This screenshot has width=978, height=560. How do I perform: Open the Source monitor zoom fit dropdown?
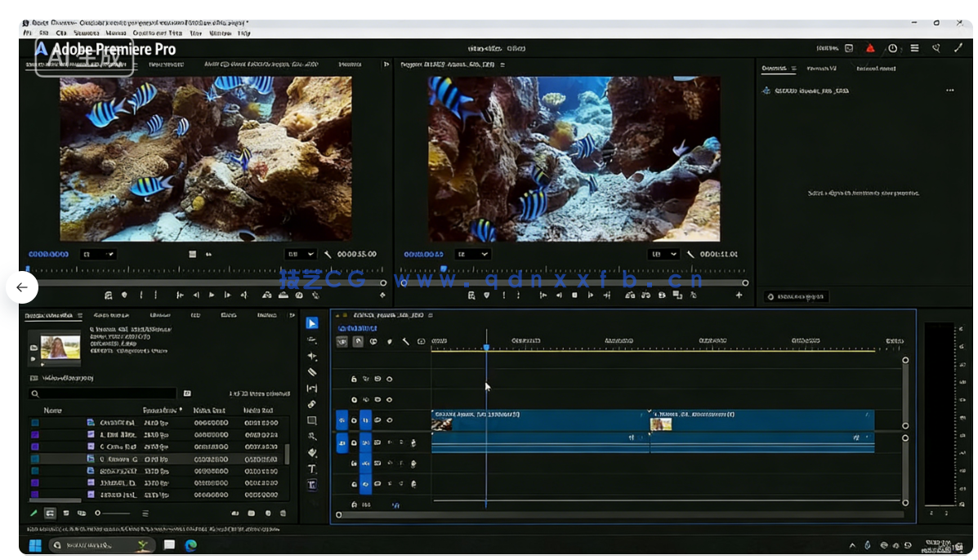[96, 254]
